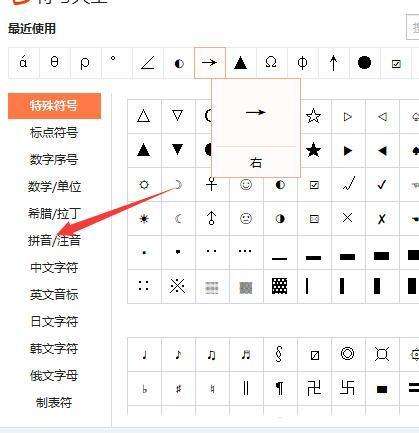Insert the three-dot ellipsis …
The width and height of the screenshot is (419, 433).
click(x=246, y=252)
